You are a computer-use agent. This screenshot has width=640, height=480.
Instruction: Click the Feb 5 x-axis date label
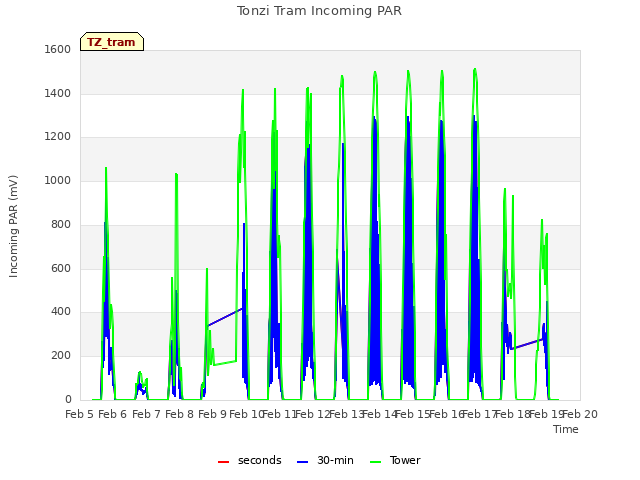[x=80, y=414]
